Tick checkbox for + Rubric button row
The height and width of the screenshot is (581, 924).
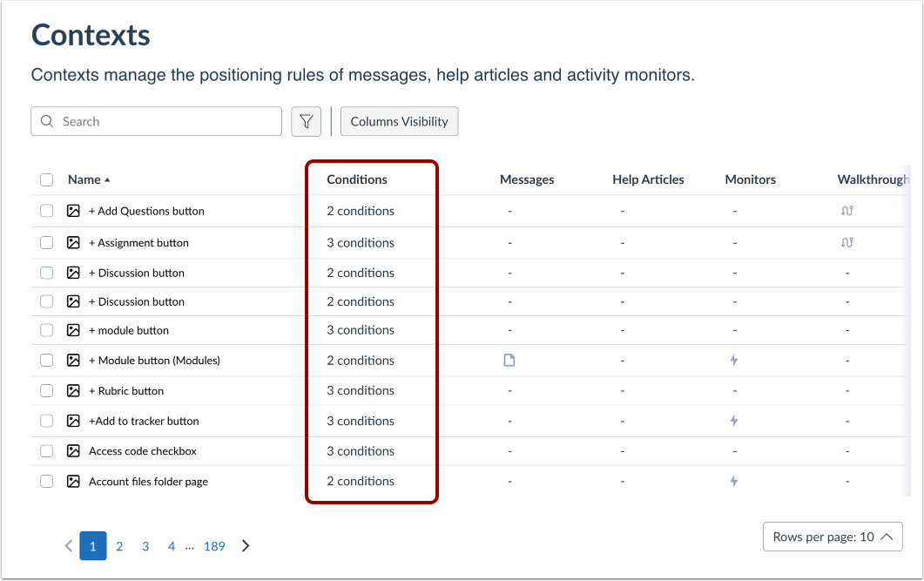(46, 390)
